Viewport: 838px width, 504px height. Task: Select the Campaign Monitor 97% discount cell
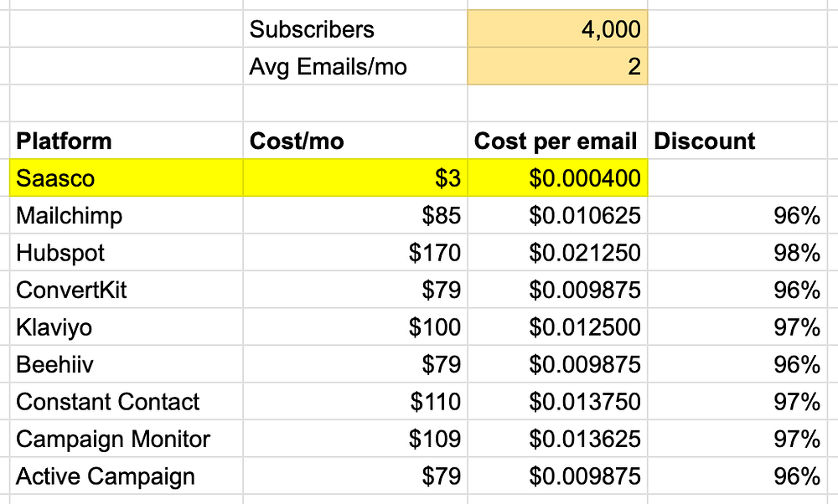click(x=737, y=439)
